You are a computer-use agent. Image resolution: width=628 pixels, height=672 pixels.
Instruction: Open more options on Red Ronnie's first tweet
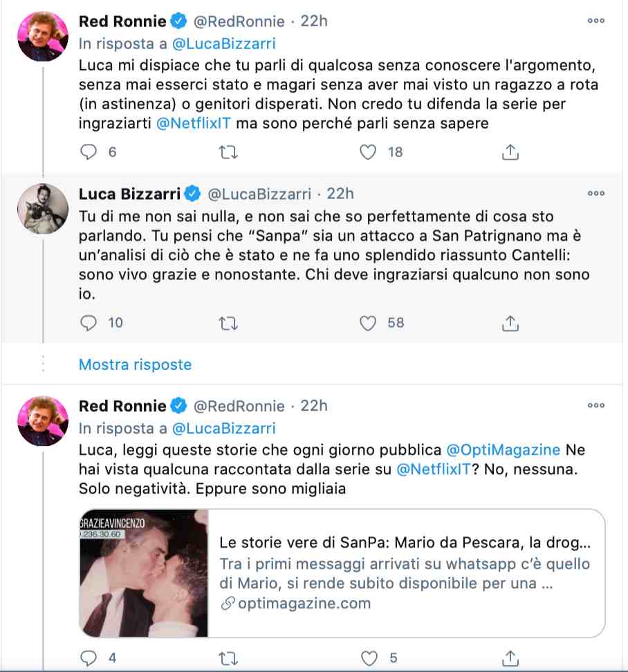(x=595, y=21)
